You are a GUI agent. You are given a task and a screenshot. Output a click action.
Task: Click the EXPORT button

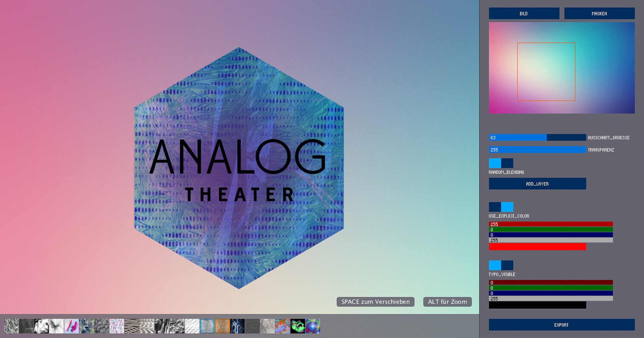tap(562, 325)
